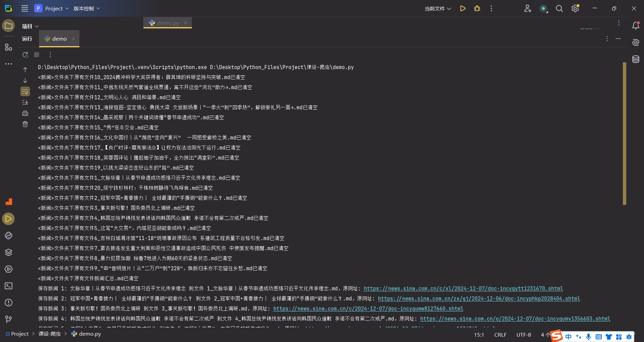
Task: Stop the running demo process
Action: pyautogui.click(x=37, y=55)
